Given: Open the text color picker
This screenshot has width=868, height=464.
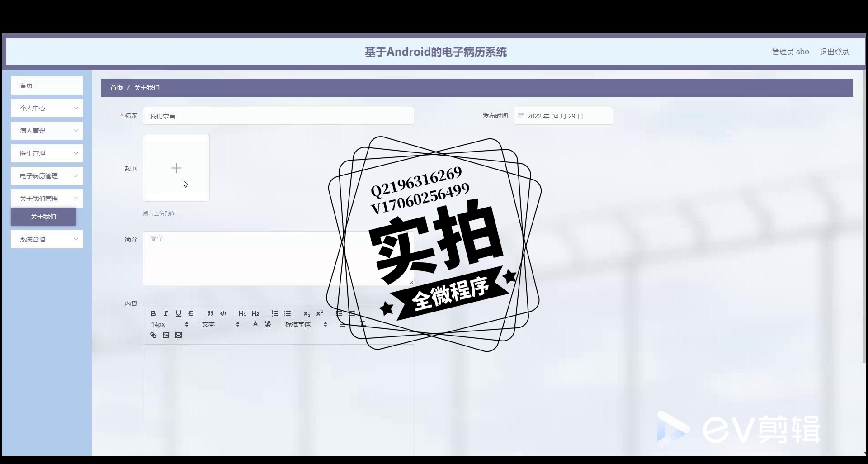Looking at the screenshot, I should click(x=255, y=324).
